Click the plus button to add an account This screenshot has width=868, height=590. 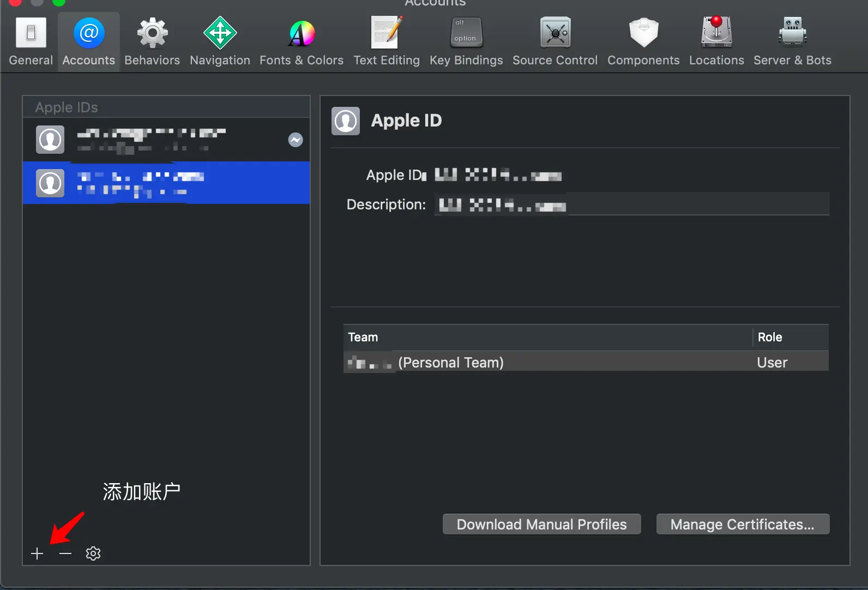(x=37, y=553)
